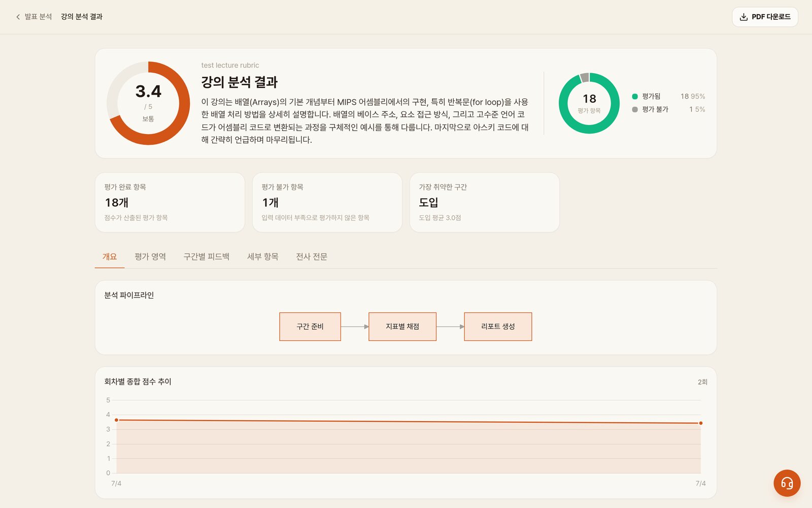Screen dimensions: 812x508
Task: Click the 가장 취약한 구간 도입 card
Action: 485,202
